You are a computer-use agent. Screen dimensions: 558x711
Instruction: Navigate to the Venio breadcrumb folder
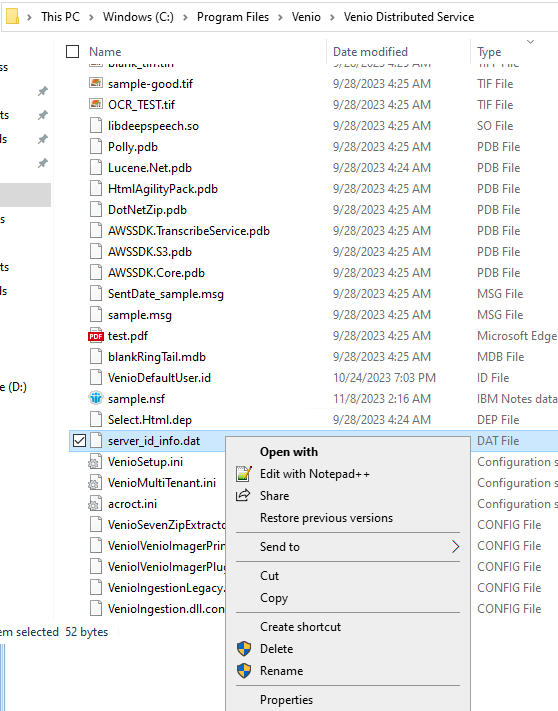(306, 17)
